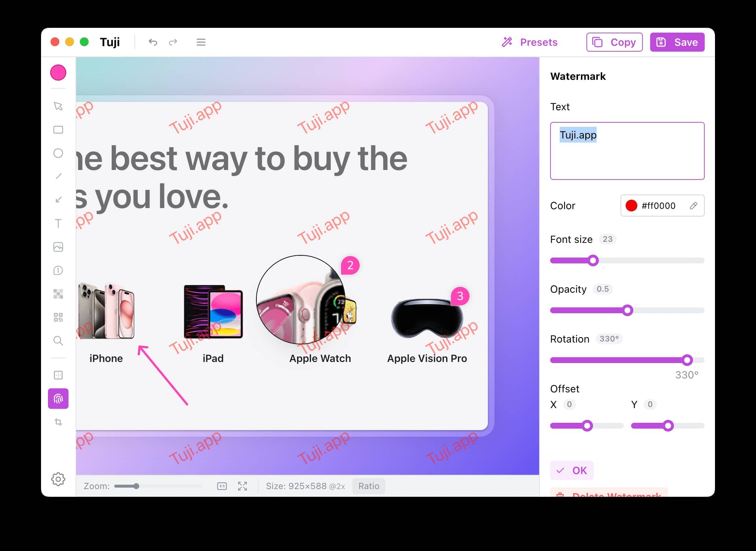Open the Presets menu
The height and width of the screenshot is (551, 756).
[530, 42]
